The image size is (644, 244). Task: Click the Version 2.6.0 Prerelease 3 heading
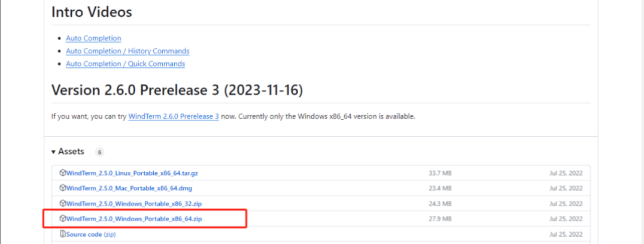(x=177, y=90)
